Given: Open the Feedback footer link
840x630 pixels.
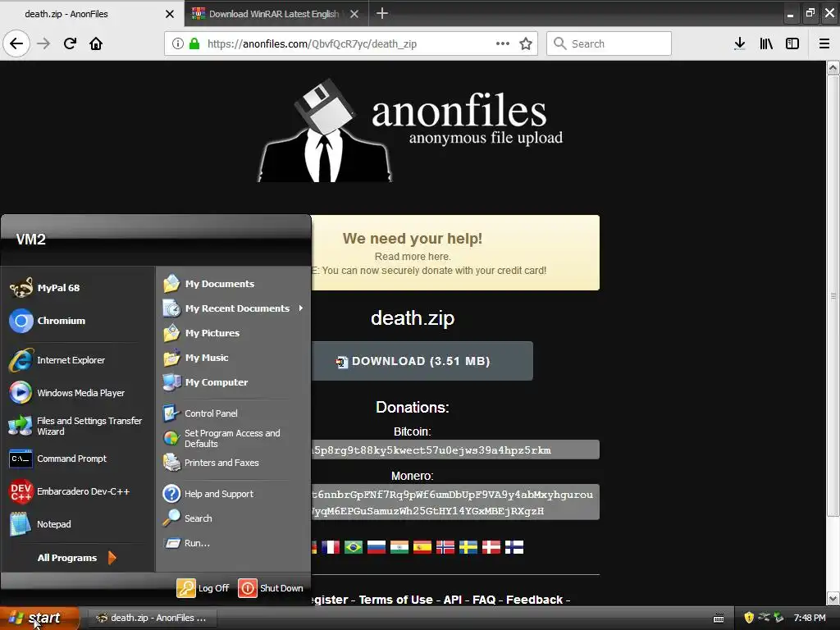Looking at the screenshot, I should [535, 600].
